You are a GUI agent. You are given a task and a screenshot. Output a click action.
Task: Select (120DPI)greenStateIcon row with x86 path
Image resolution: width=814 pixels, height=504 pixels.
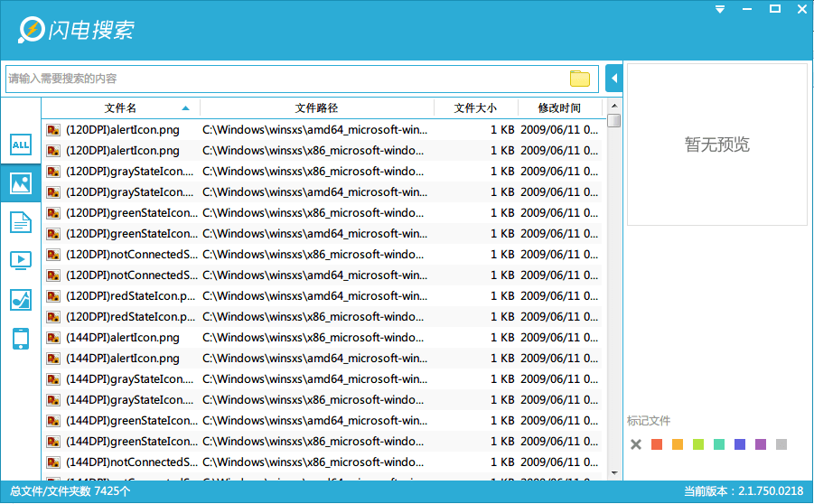tap(322, 213)
